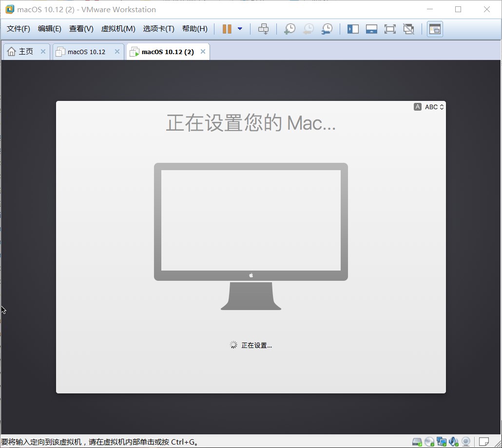
Task: Select the macOS 10.12 (2) tab
Action: coord(168,52)
